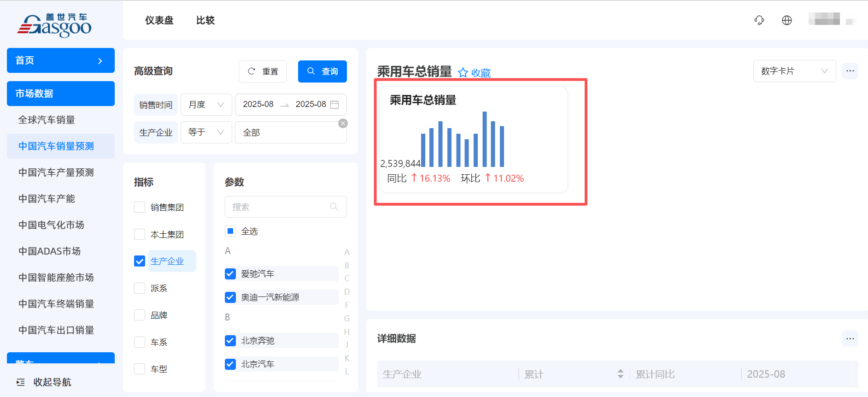868x397 pixels.
Task: Open language globe icon
Action: 787,20
